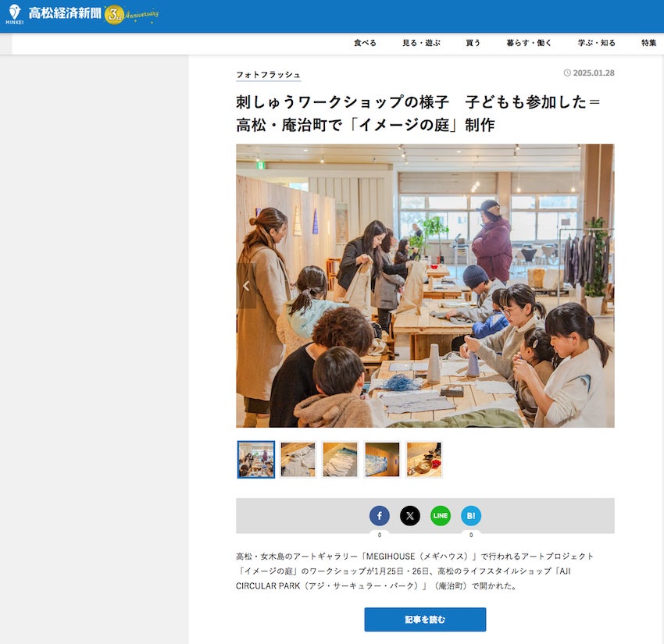Share the article via LINE
664x644 pixels.
click(x=441, y=515)
